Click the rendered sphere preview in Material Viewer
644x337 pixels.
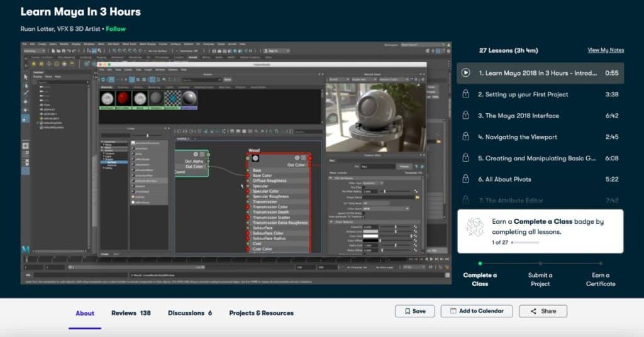375,118
